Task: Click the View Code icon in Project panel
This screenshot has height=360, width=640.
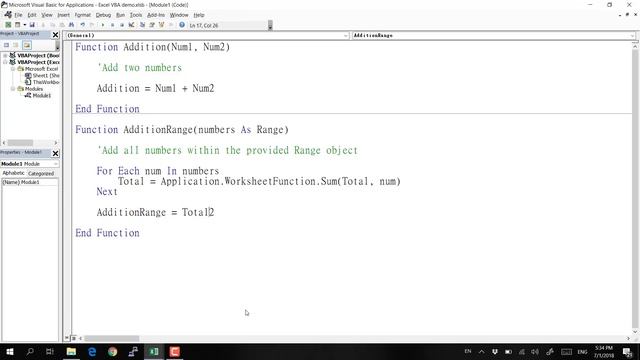Action: click(7, 45)
